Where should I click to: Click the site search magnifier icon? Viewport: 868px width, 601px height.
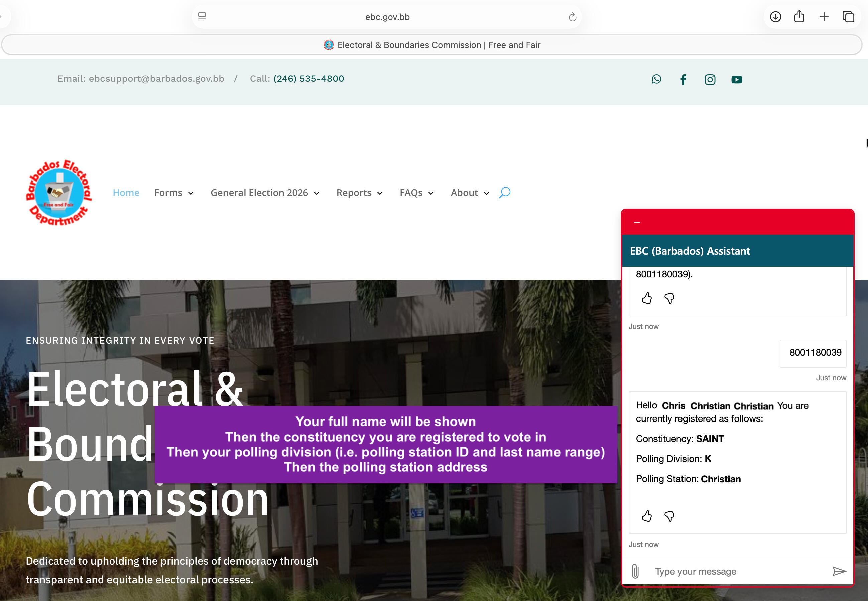click(x=505, y=193)
